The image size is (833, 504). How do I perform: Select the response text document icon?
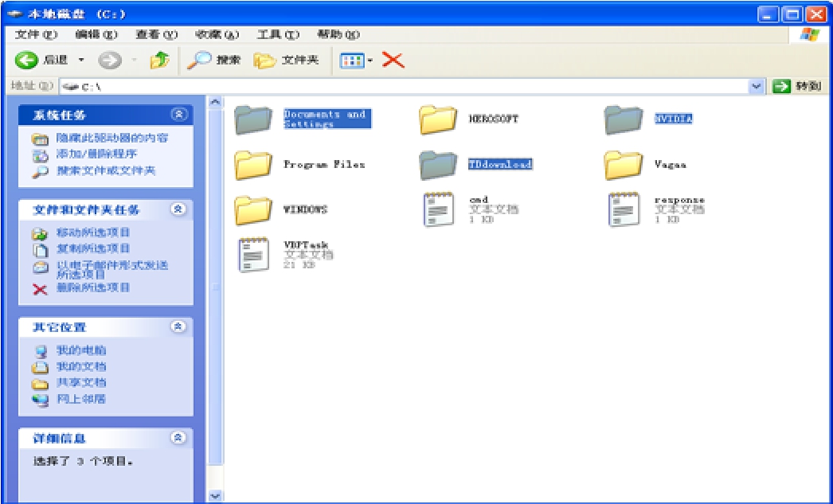pyautogui.click(x=624, y=210)
